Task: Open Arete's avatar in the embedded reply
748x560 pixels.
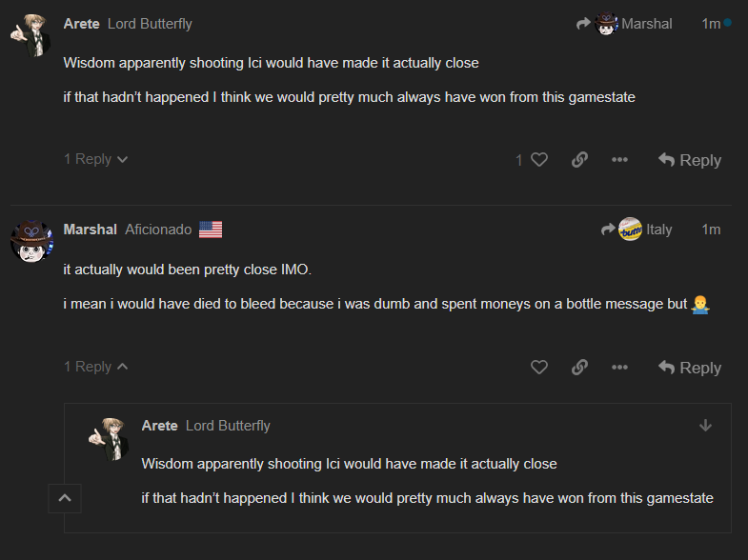Action: [110, 436]
